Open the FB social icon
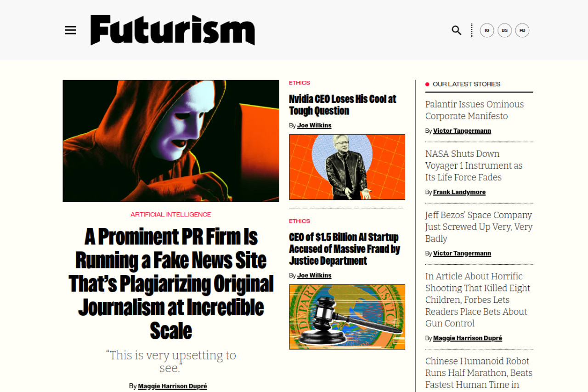The height and width of the screenshot is (392, 588). click(x=522, y=30)
